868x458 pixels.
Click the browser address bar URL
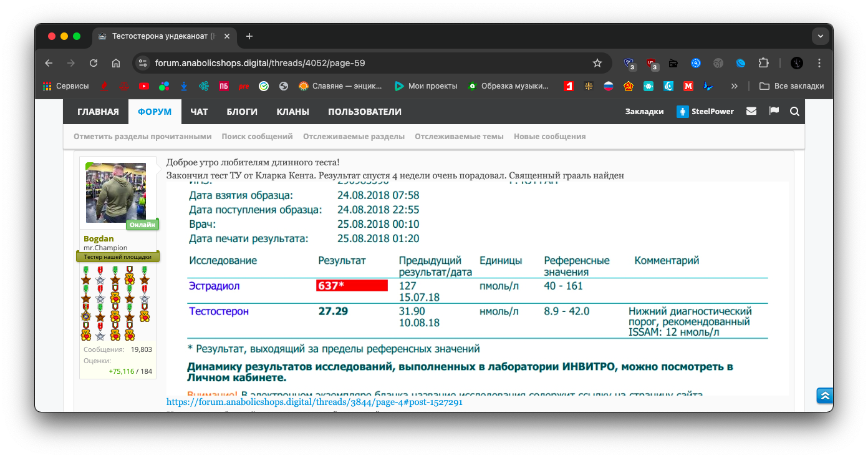(x=262, y=63)
